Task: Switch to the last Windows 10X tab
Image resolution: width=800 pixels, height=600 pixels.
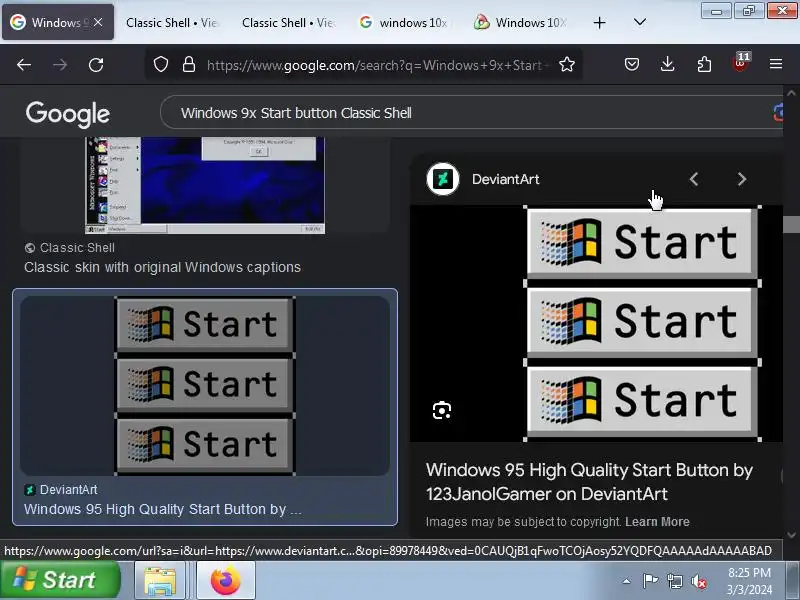Action: 520,23
